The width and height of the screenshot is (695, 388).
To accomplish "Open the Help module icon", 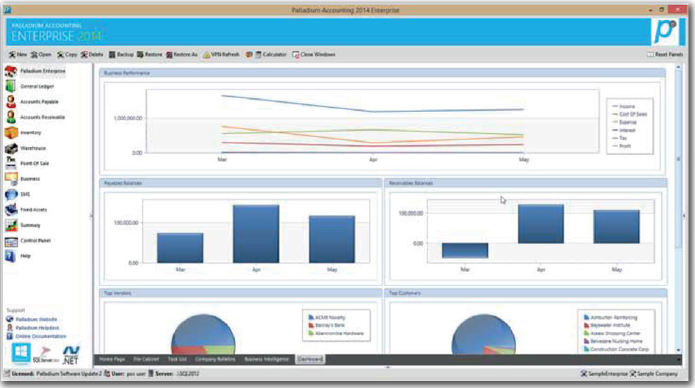I will [11, 256].
